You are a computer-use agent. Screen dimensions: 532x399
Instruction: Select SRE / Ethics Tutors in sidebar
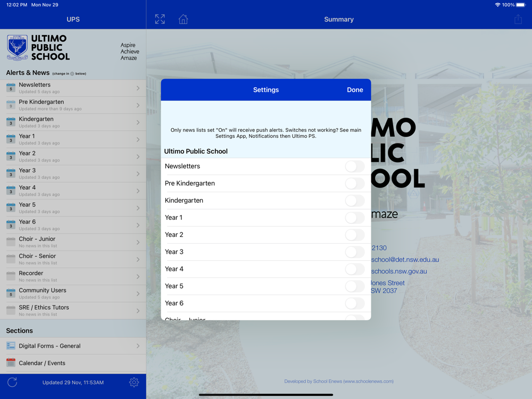[73, 311]
